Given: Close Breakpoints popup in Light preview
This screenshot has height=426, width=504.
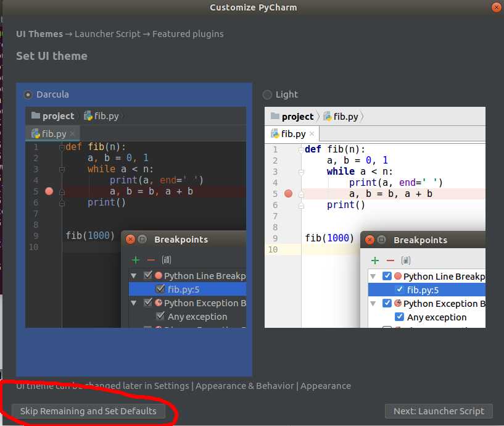Looking at the screenshot, I should pos(370,240).
